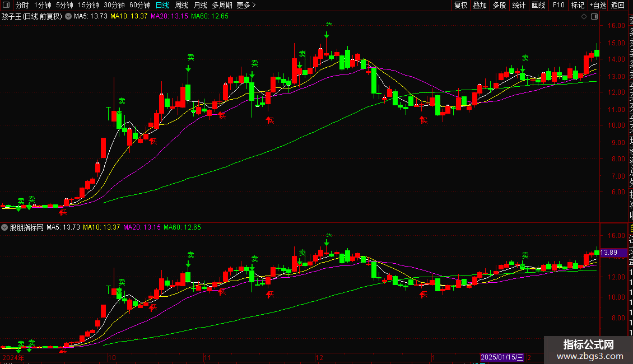
Task: Click the 返回 back button
Action: pos(618,5)
